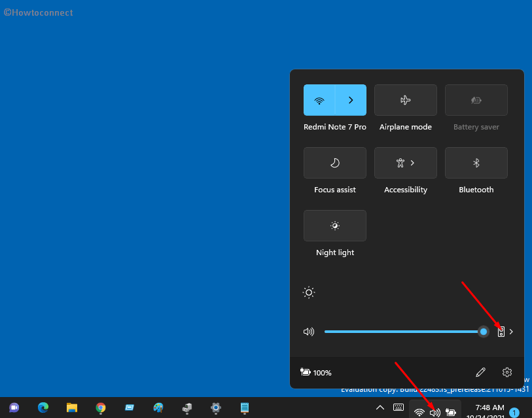Launch Google Chrome from the taskbar

click(101, 408)
